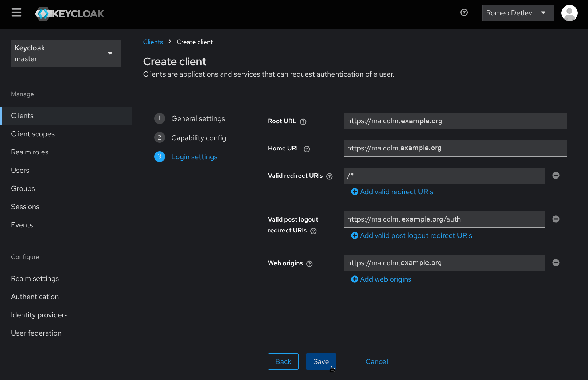The width and height of the screenshot is (588, 380).
Task: Click Add web origins
Action: pos(381,279)
